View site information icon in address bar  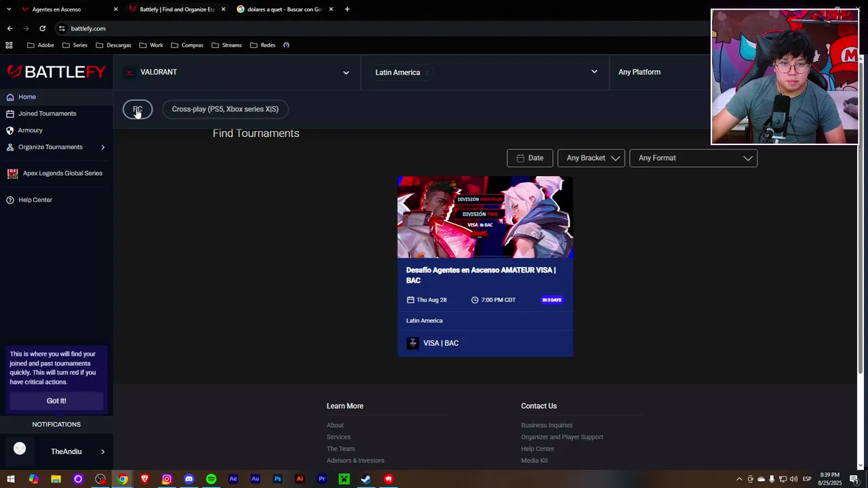[62, 28]
